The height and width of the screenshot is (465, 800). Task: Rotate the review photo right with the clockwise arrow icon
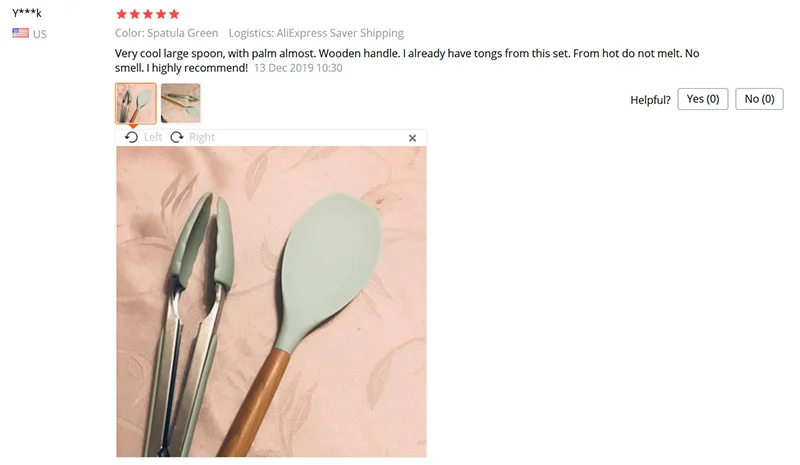177,137
